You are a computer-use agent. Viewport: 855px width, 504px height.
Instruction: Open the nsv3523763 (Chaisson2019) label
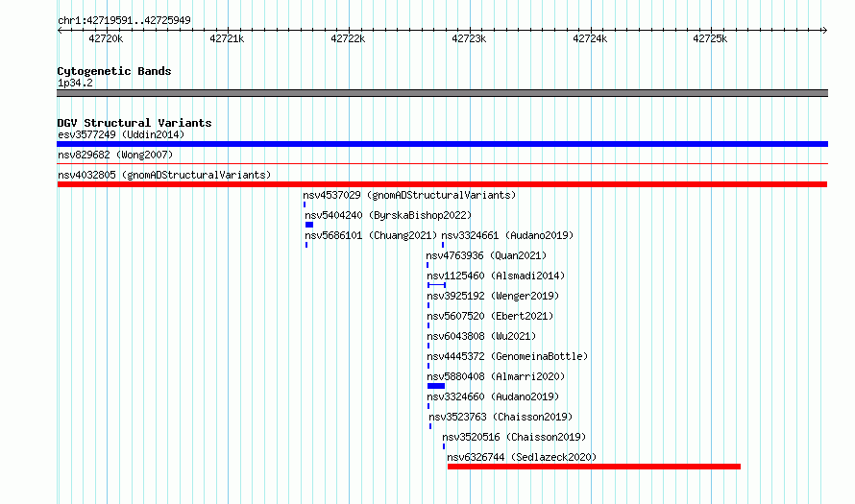(501, 417)
